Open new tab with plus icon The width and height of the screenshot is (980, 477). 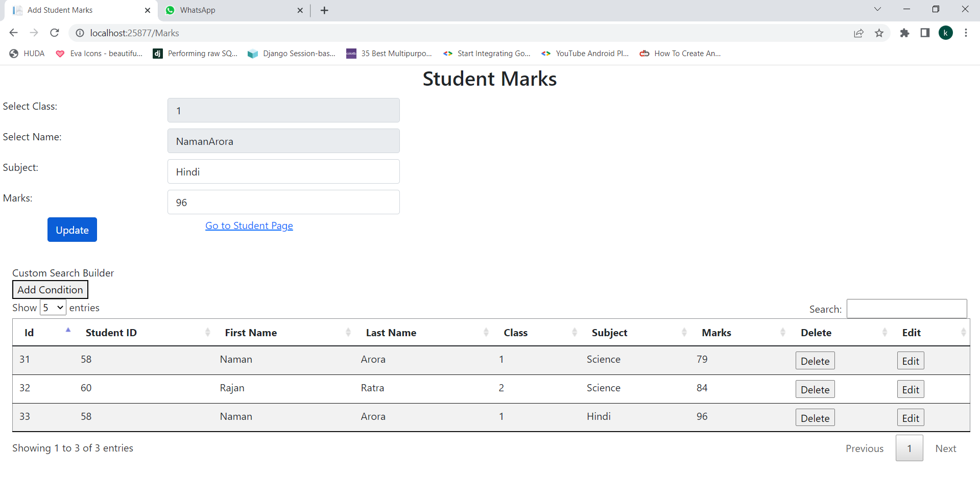324,10
